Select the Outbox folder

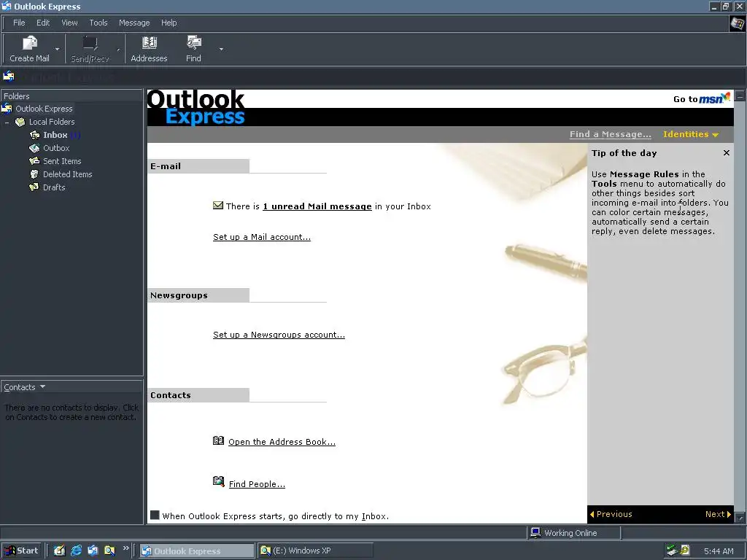point(56,148)
